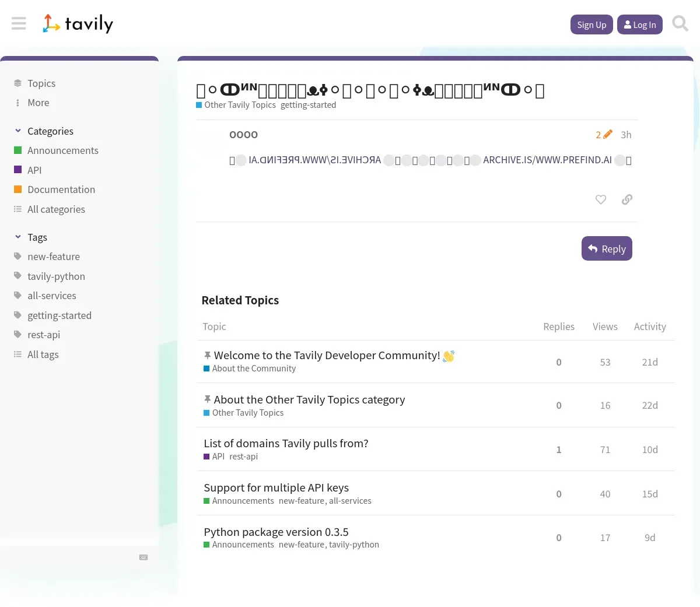Click the All categories list icon

(17, 209)
